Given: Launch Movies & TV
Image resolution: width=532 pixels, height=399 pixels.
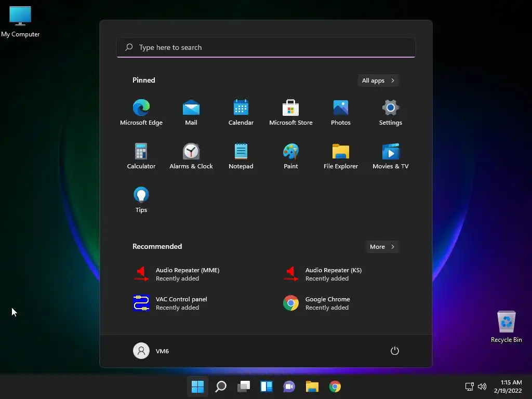Looking at the screenshot, I should tap(391, 156).
